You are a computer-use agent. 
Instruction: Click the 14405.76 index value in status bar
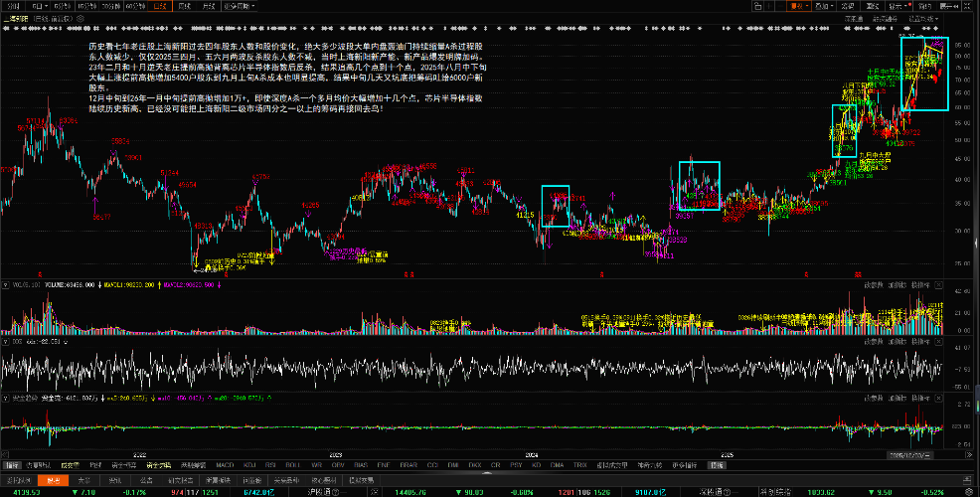pos(410,493)
